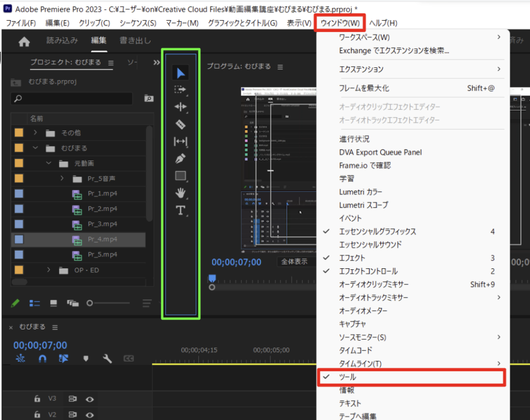Expand the OP・ED bin
Screen dimensions: 530x420
tap(48, 270)
